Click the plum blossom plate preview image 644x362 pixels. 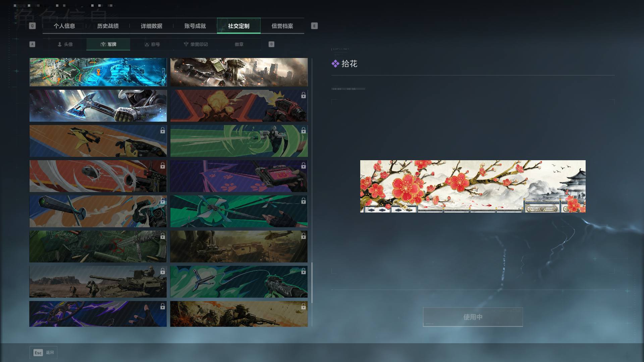[473, 186]
